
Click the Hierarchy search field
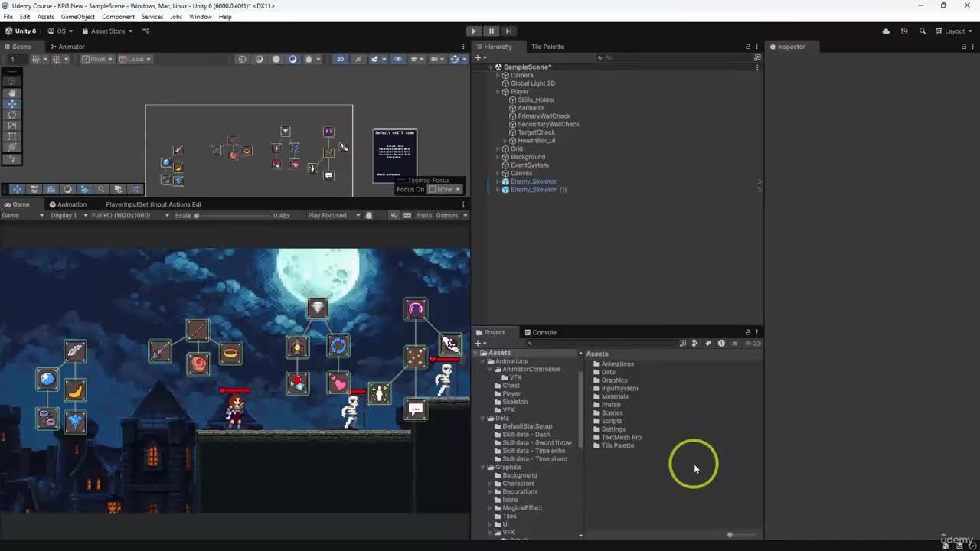674,57
